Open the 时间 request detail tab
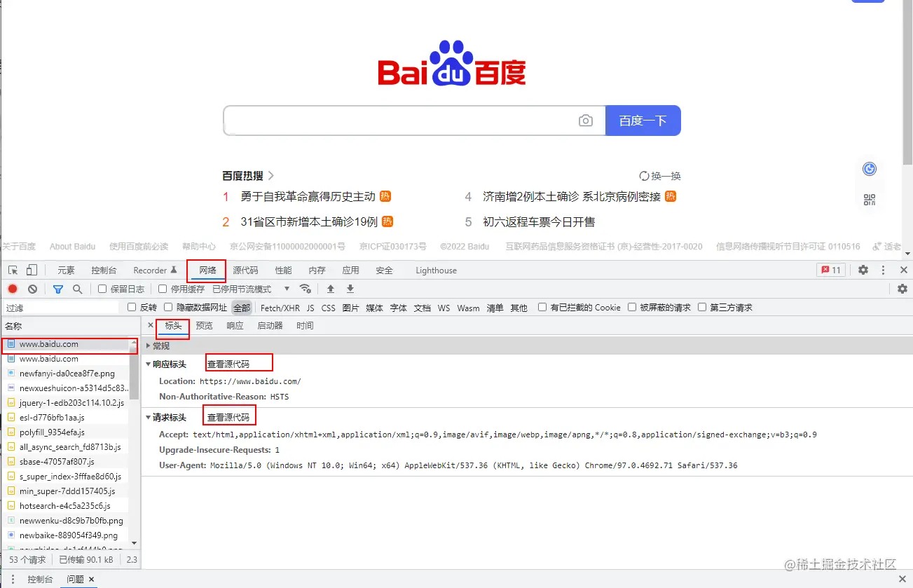 coord(305,325)
